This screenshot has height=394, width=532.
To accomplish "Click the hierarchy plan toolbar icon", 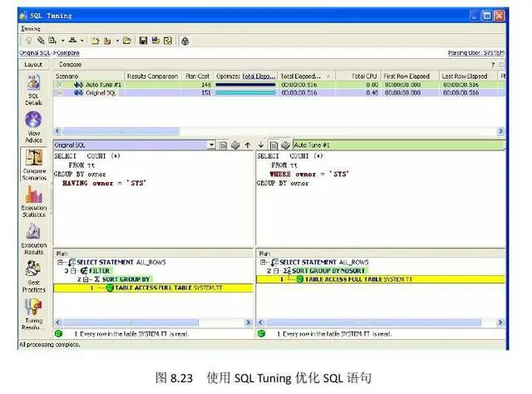I will [72, 41].
